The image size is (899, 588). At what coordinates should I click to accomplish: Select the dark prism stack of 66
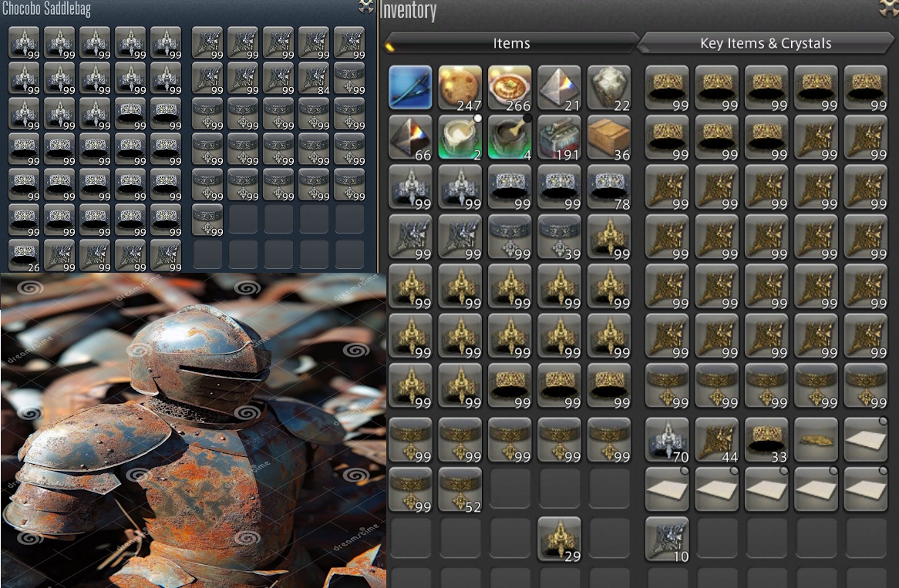[x=410, y=137]
